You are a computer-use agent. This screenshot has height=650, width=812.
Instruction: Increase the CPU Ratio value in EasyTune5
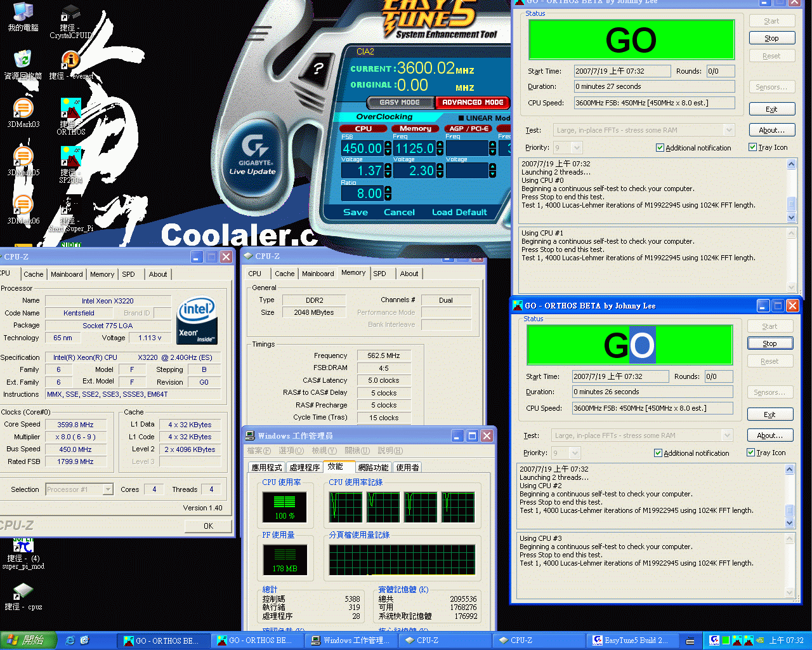coord(388,190)
